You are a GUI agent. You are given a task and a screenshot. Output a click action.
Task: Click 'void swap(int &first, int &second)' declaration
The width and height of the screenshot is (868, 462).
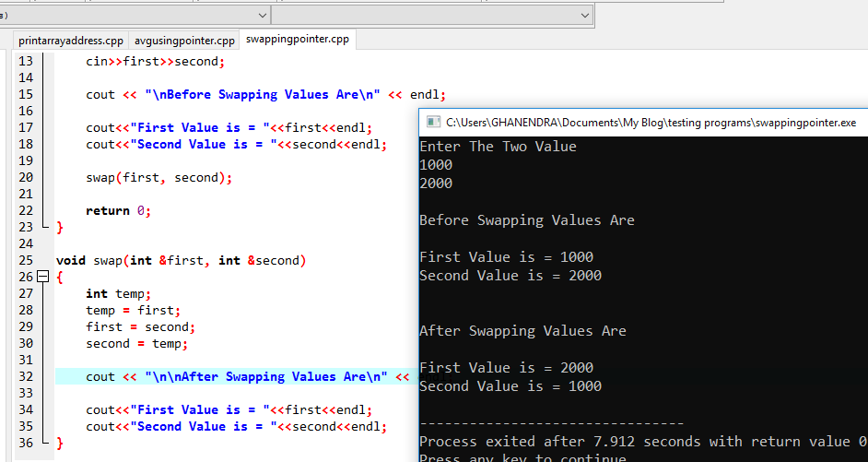click(181, 260)
